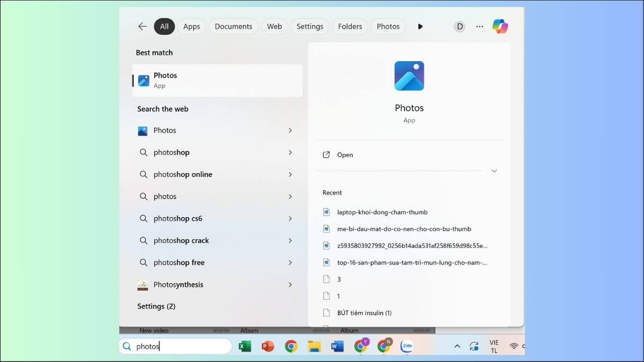The height and width of the screenshot is (362, 644).
Task: Open the recent file named 1
Action: pyautogui.click(x=339, y=296)
